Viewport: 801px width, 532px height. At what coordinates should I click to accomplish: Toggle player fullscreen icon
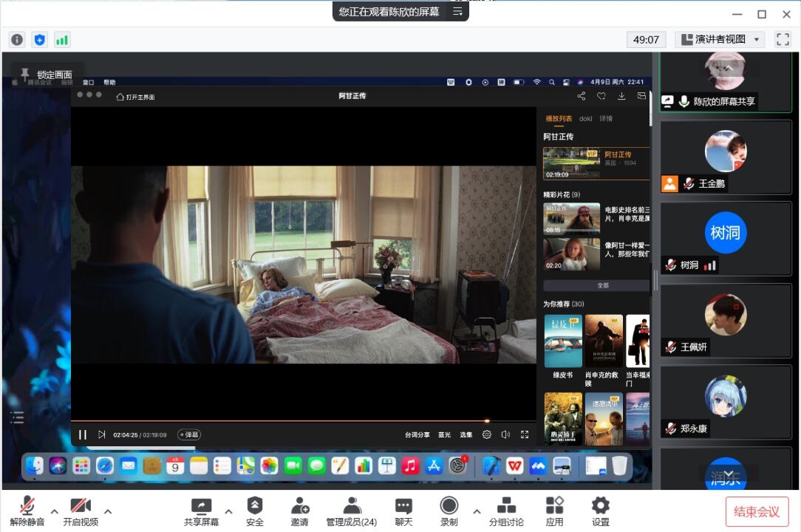525,434
